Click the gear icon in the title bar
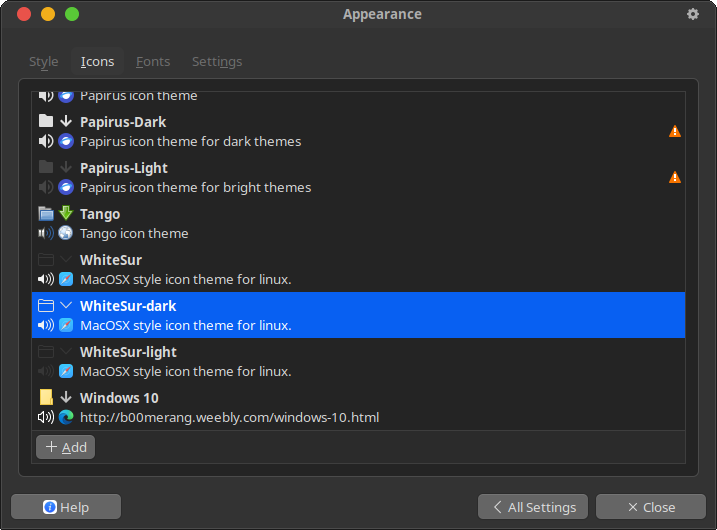This screenshot has width=717, height=530. [x=693, y=14]
